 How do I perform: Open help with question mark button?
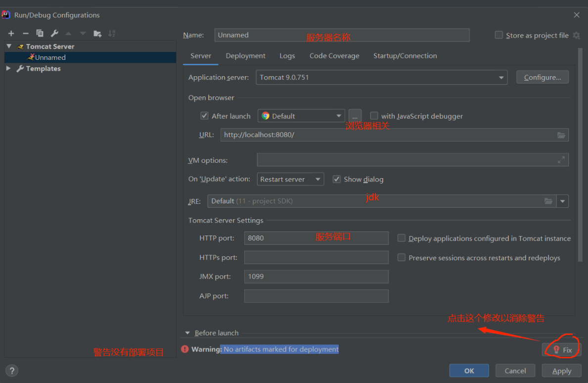(12, 371)
